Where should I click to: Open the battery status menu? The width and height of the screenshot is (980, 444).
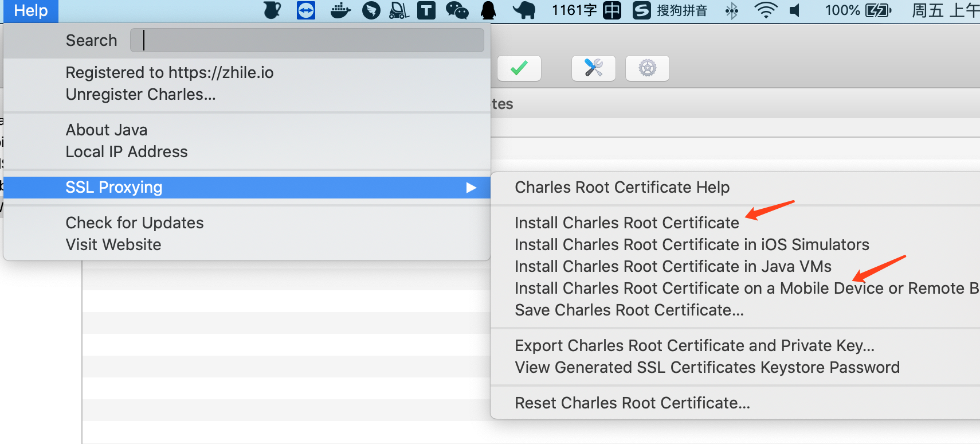858,10
